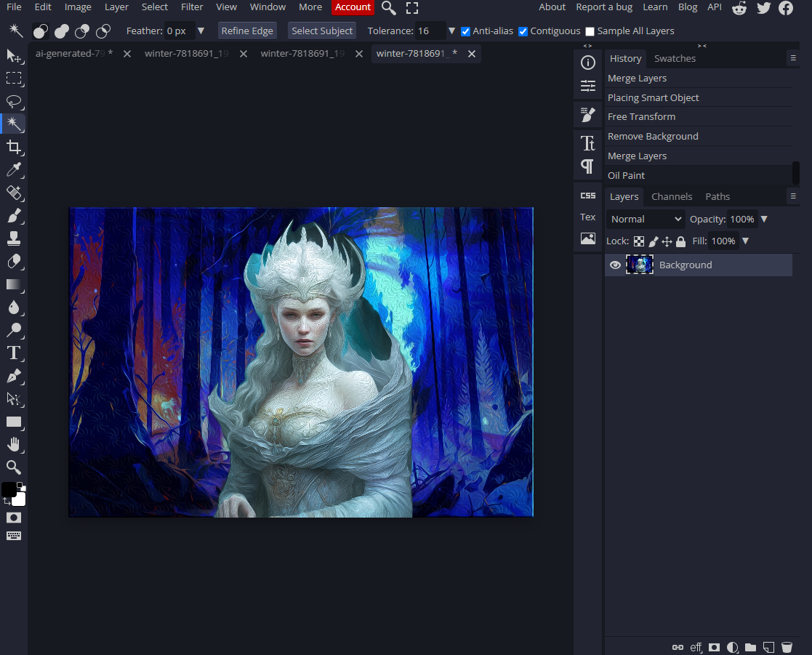The image size is (812, 655).
Task: Open the Character panel icon
Action: [x=588, y=143]
